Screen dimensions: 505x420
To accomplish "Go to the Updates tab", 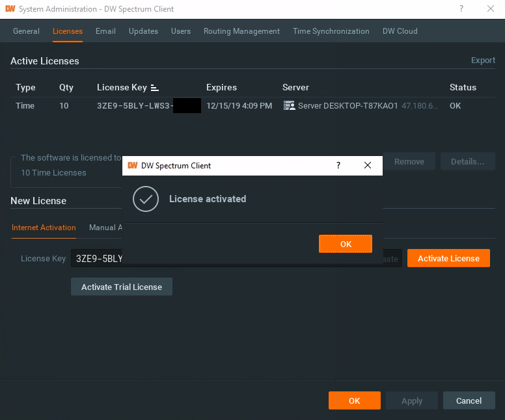I will coord(143,31).
